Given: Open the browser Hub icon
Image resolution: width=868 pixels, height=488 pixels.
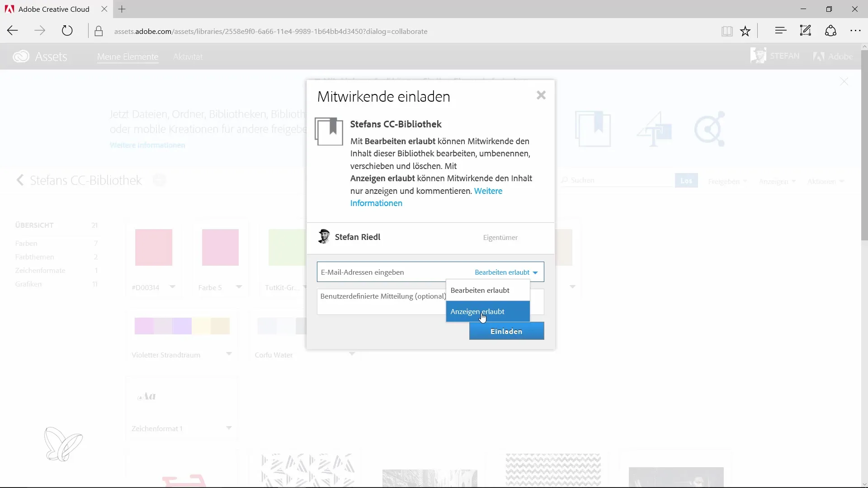Looking at the screenshot, I should [x=781, y=31].
